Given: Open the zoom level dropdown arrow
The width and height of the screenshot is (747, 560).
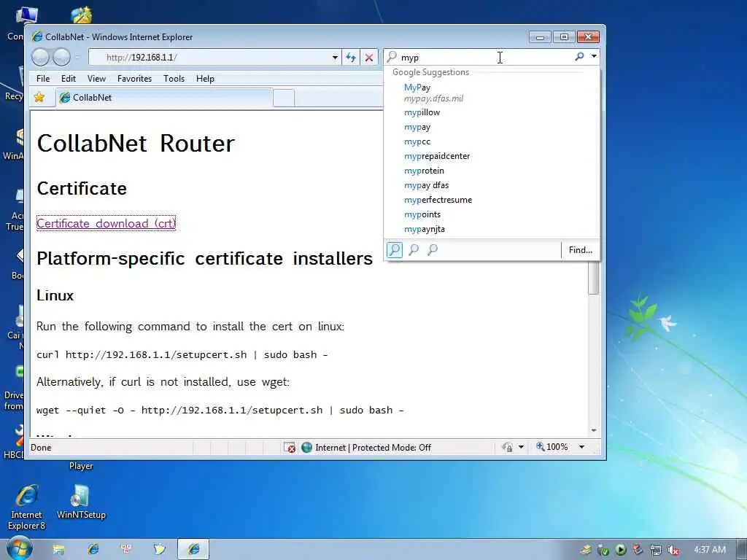Looking at the screenshot, I should [581, 447].
